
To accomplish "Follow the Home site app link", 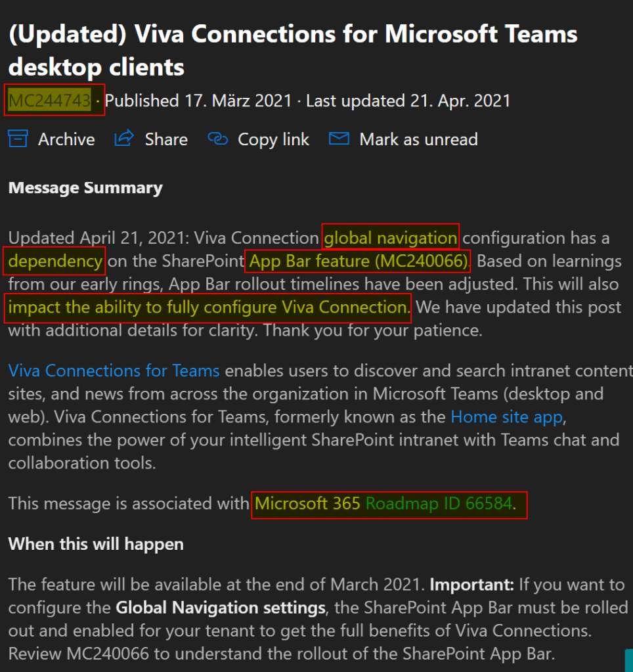I will (506, 416).
